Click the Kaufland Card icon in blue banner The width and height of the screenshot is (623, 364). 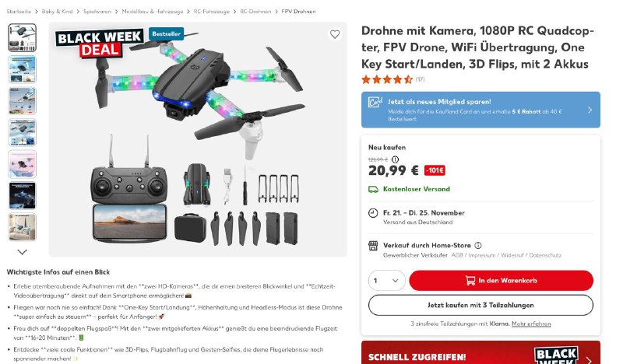point(375,103)
